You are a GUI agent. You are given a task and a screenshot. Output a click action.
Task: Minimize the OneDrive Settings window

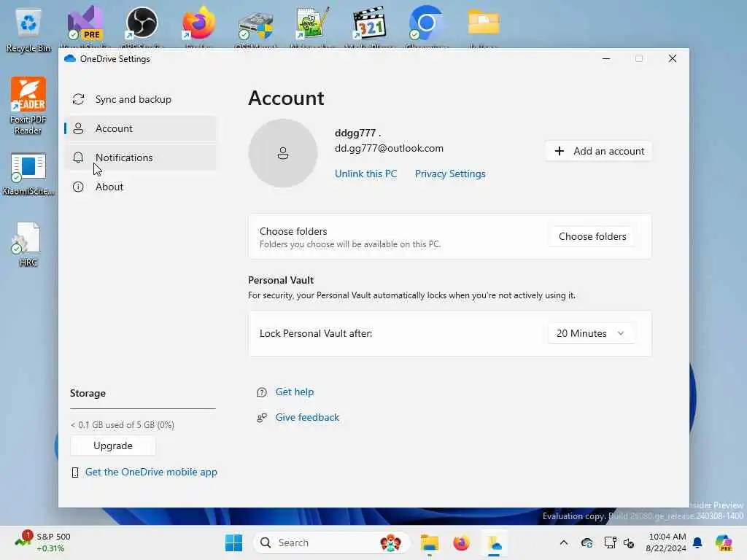click(x=606, y=58)
